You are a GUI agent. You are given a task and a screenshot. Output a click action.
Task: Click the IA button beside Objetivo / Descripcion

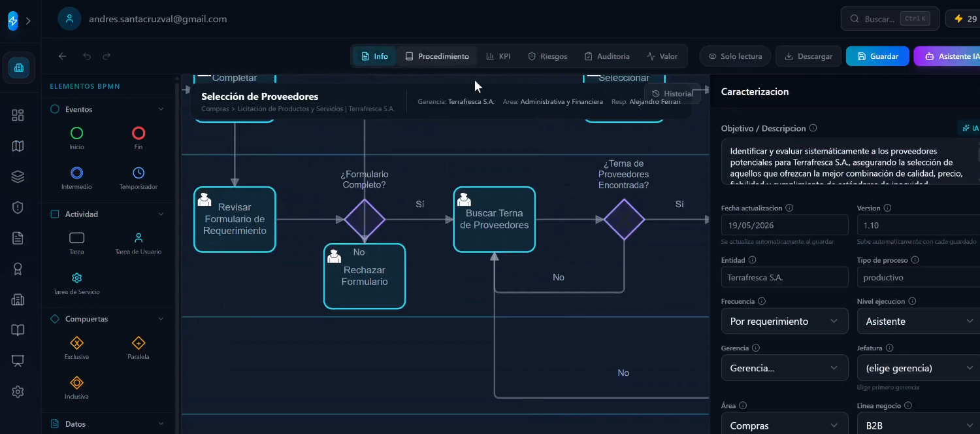pos(970,128)
